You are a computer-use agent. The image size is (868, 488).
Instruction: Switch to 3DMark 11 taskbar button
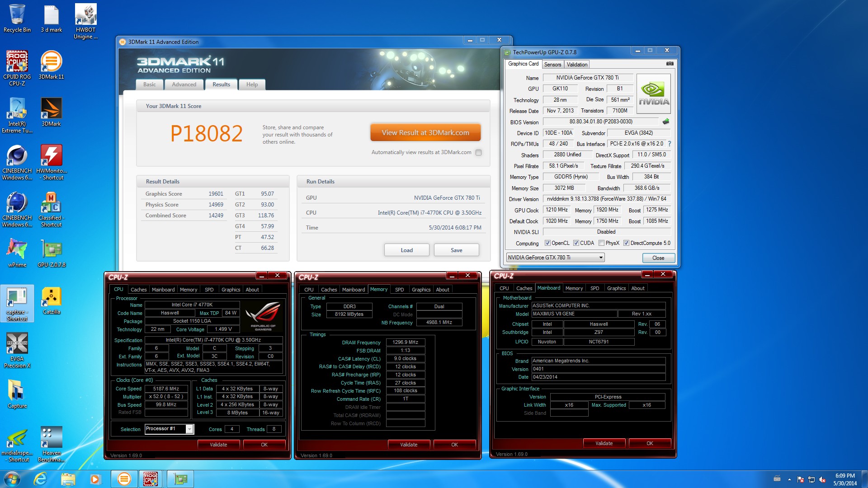coord(124,479)
